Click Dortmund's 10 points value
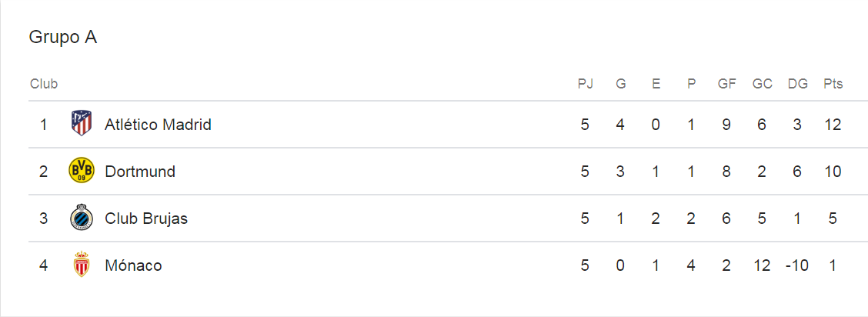Viewport: 868px width, 317px height. 833,172
